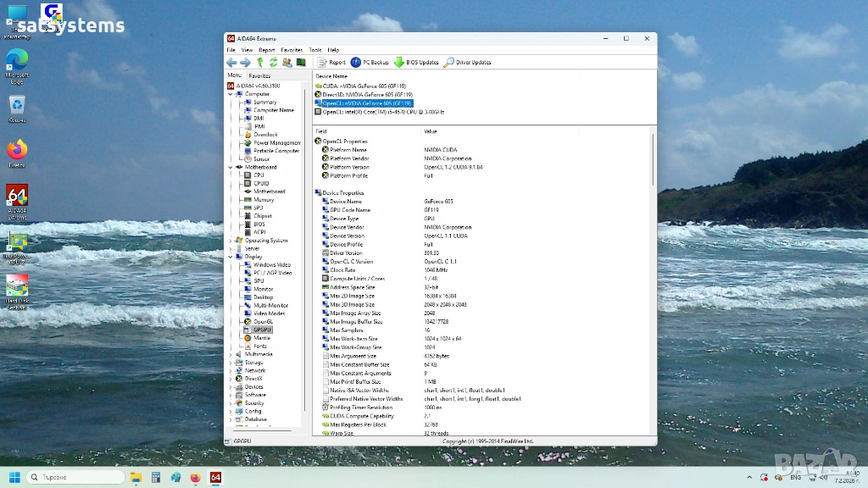The width and height of the screenshot is (868, 488).
Task: Collapse the Computer tree node
Action: 231,94
